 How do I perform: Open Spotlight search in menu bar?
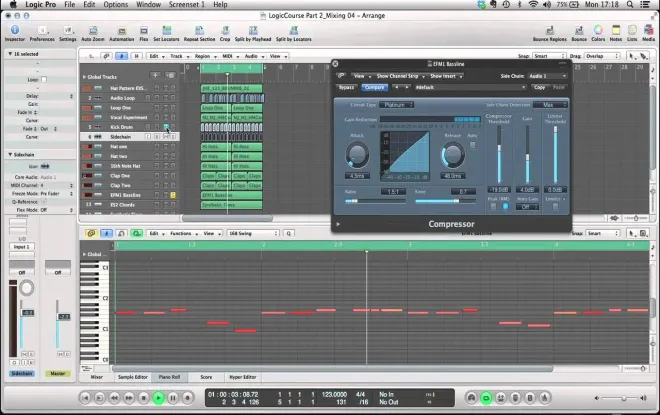coord(630,5)
